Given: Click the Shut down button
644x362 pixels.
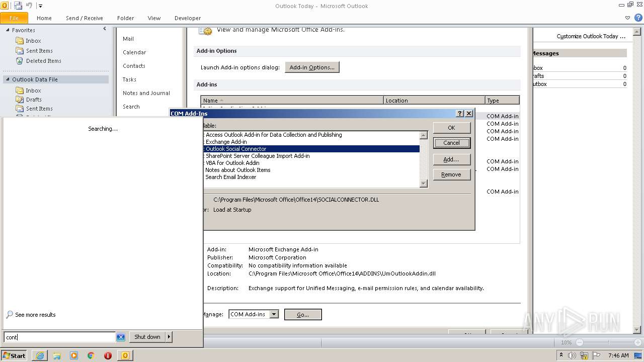Looking at the screenshot, I should [x=147, y=337].
